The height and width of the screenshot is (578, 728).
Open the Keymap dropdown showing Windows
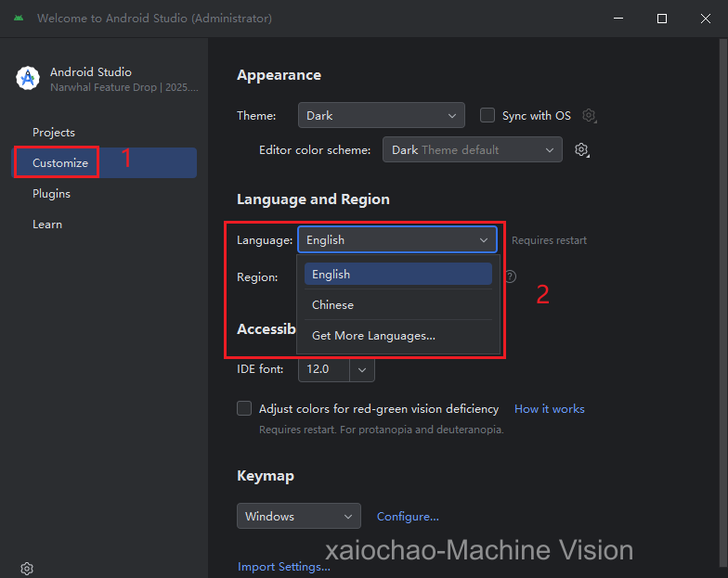(299, 516)
